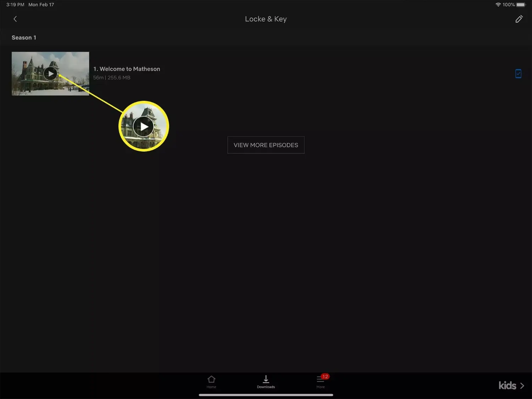Tap the home indicator bar at bottom
532x399 pixels.
tap(266, 395)
